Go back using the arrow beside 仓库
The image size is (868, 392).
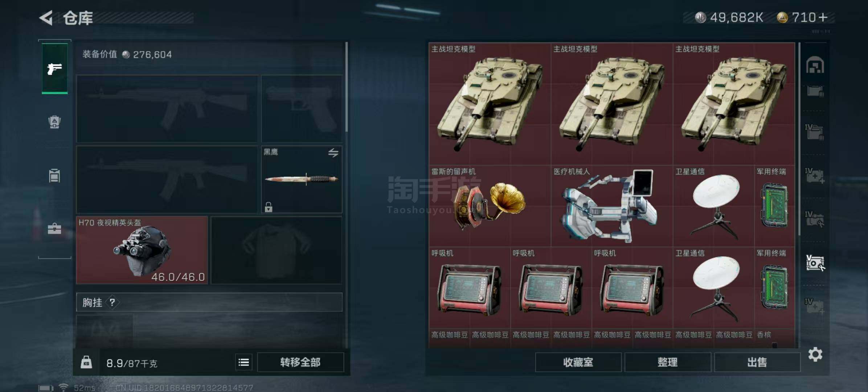point(46,17)
